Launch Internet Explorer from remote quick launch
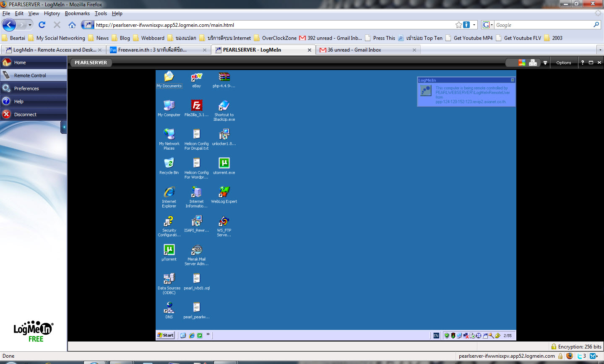 point(192,335)
